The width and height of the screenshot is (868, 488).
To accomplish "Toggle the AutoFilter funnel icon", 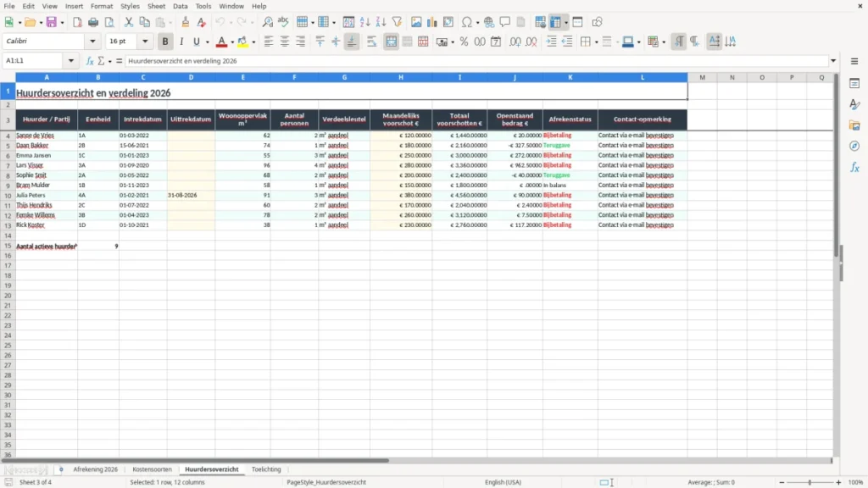I will 397,22.
